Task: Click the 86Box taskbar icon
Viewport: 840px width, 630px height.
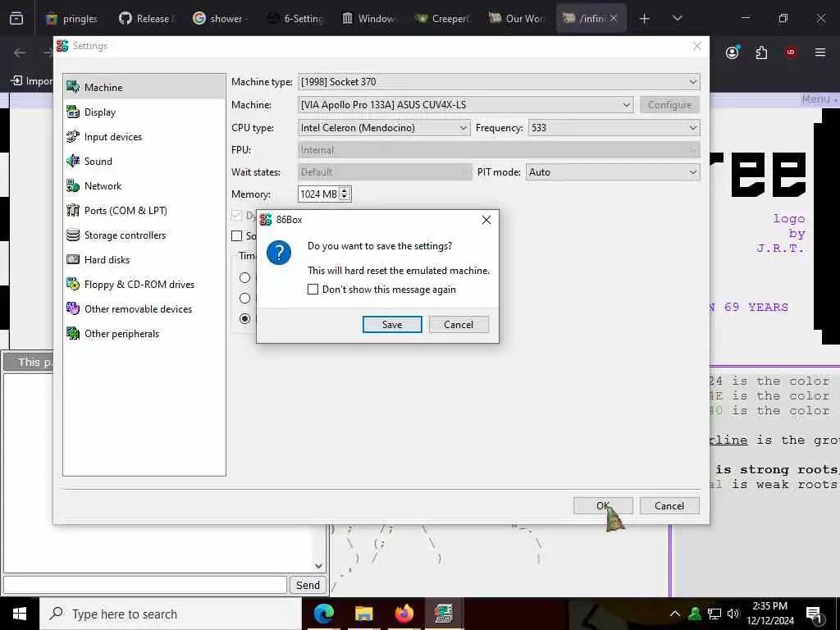Action: 444,614
